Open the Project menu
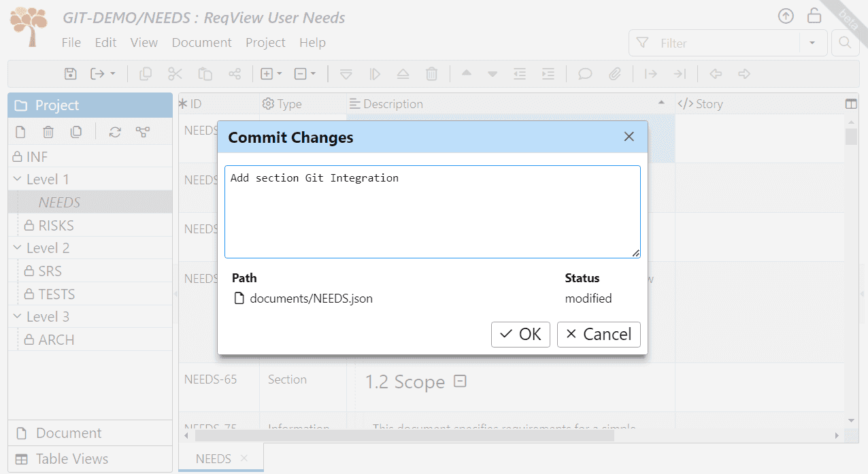The height and width of the screenshot is (474, 868). [x=265, y=42]
